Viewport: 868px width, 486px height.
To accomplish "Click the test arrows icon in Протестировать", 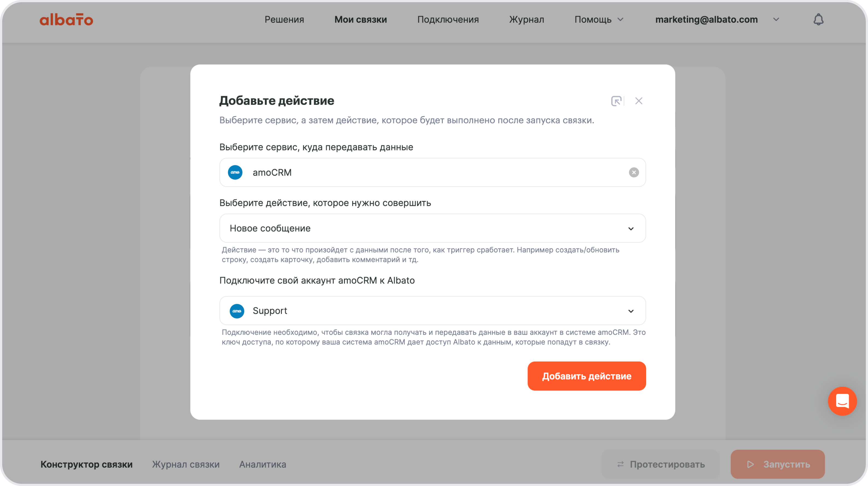I will (x=621, y=464).
